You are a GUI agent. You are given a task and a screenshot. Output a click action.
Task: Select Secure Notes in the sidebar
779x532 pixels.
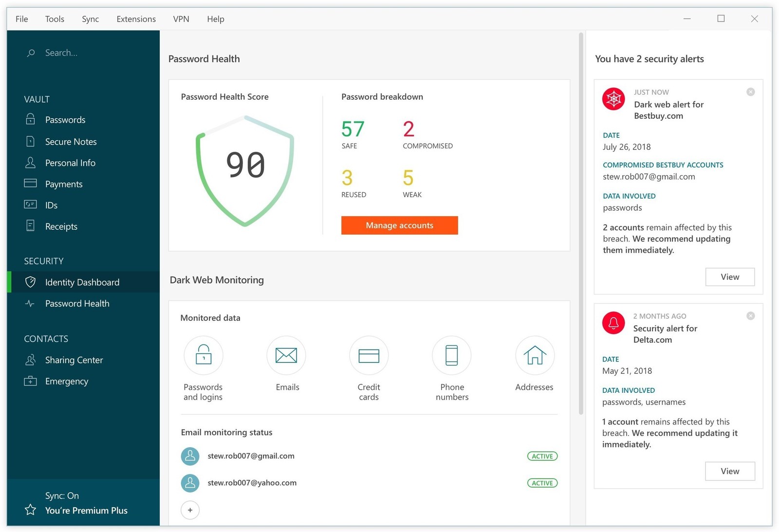[71, 141]
